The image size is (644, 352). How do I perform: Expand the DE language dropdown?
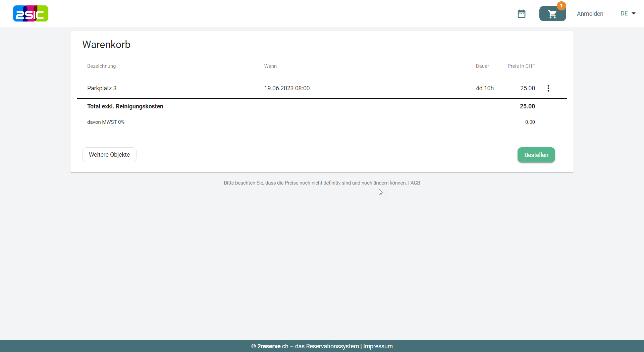(x=628, y=13)
